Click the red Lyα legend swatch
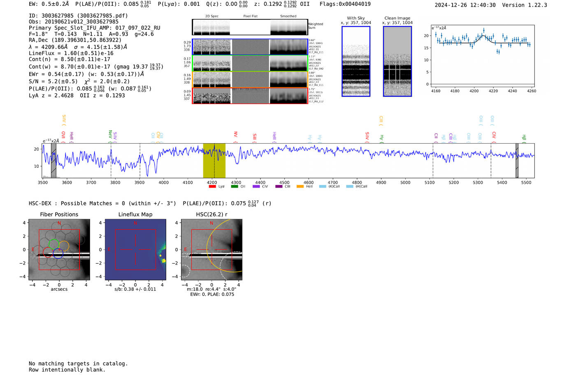Image resolution: width=576 pixels, height=392 pixels. pyautogui.click(x=212, y=186)
